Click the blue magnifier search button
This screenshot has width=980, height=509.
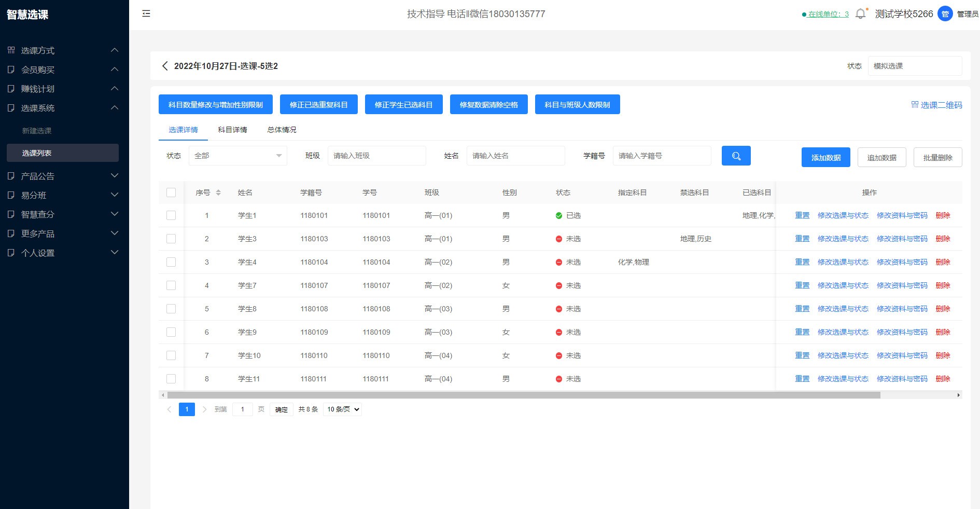(x=736, y=156)
